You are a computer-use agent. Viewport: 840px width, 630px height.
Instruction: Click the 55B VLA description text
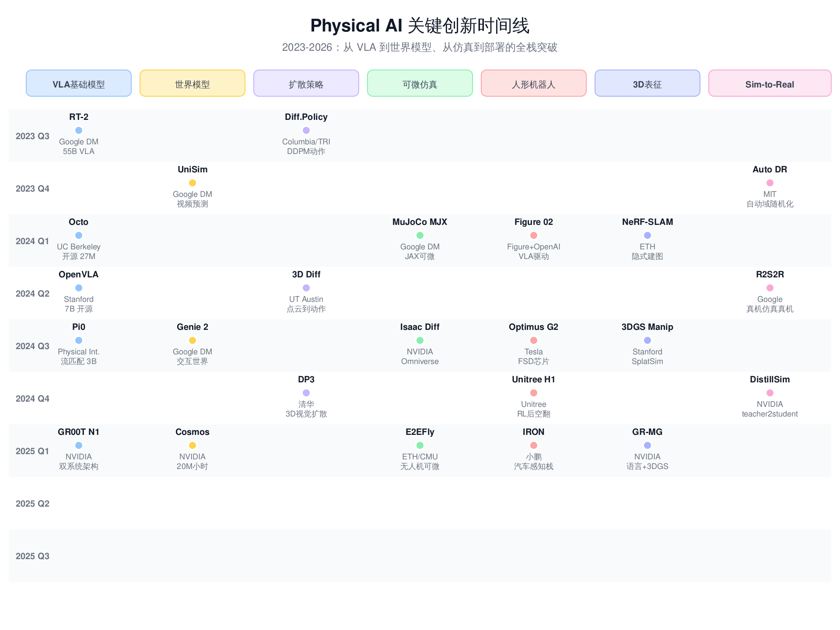pyautogui.click(x=79, y=151)
